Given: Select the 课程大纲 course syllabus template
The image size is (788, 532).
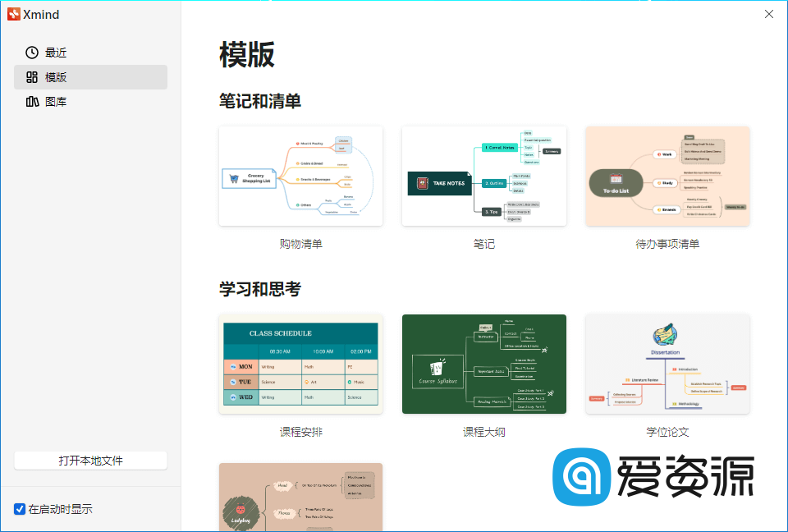Looking at the screenshot, I should 483,364.
